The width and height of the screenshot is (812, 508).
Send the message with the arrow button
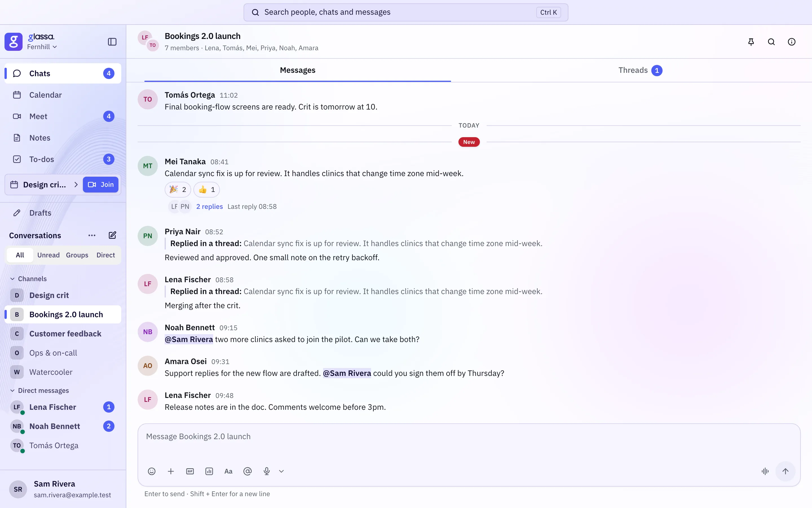tap(785, 471)
